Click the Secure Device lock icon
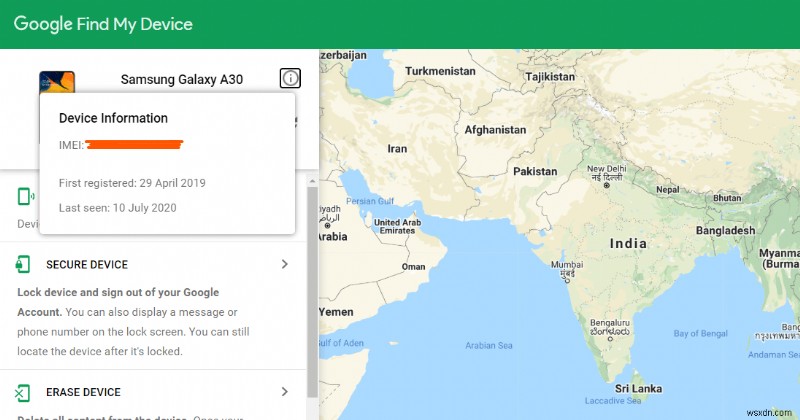 point(23,264)
